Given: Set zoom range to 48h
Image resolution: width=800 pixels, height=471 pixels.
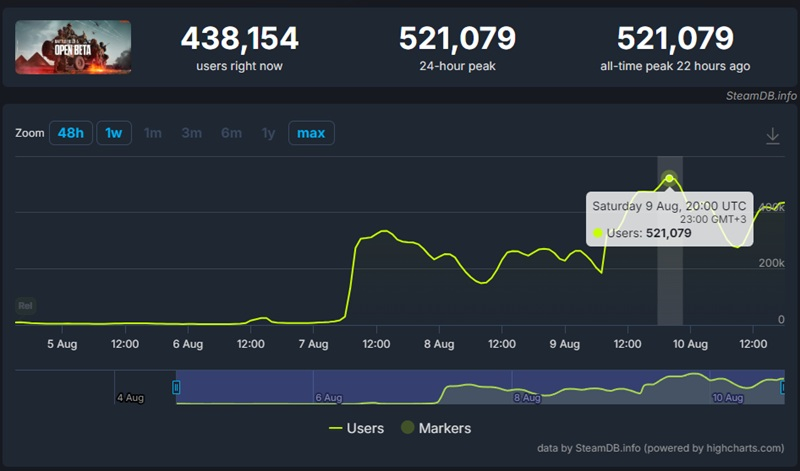Looking at the screenshot, I should tap(70, 133).
